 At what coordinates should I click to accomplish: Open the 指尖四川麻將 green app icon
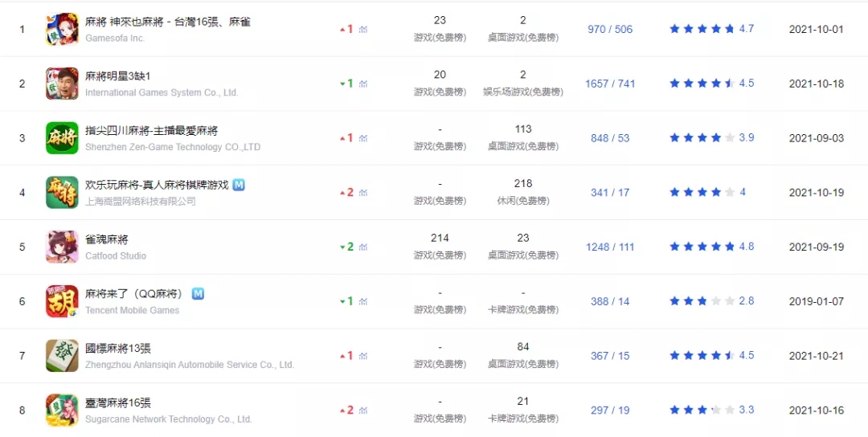coord(62,137)
